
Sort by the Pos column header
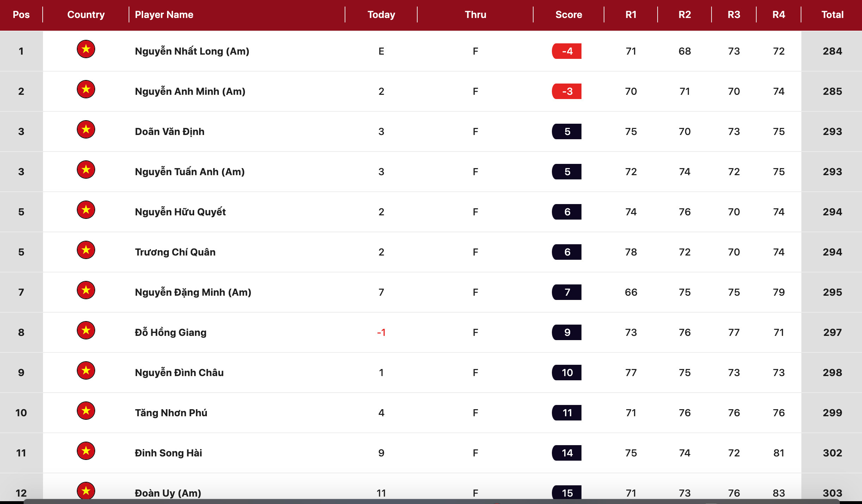click(x=21, y=15)
